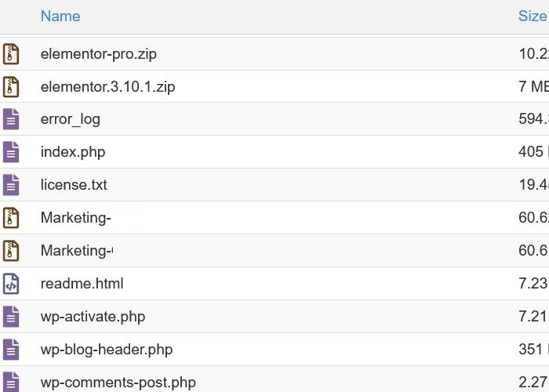Click the index.php file icon
This screenshot has width=549, height=392.
pyautogui.click(x=11, y=152)
